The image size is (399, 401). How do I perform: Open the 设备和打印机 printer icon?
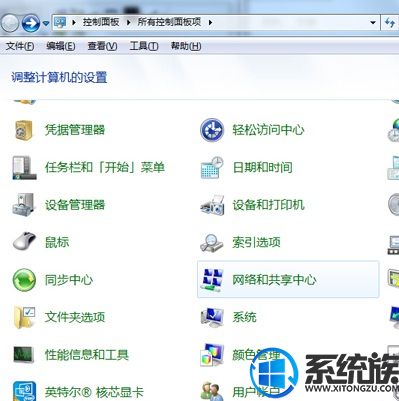212,205
